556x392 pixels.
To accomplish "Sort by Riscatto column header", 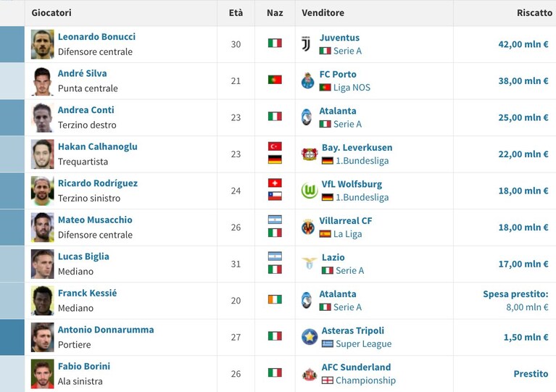I will [534, 13].
